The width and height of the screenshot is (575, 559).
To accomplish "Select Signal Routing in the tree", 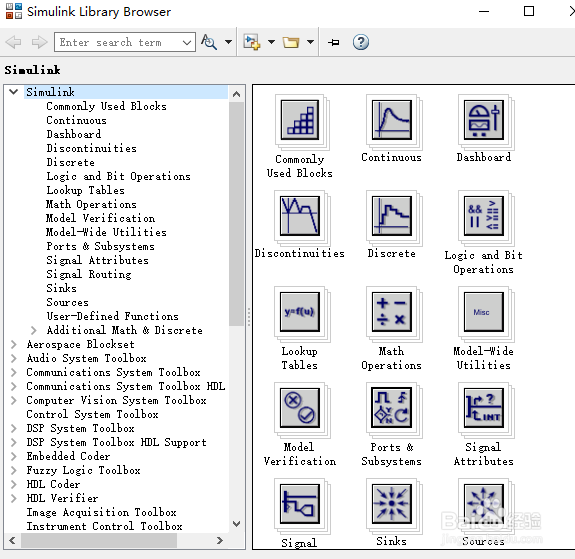I will tap(89, 274).
